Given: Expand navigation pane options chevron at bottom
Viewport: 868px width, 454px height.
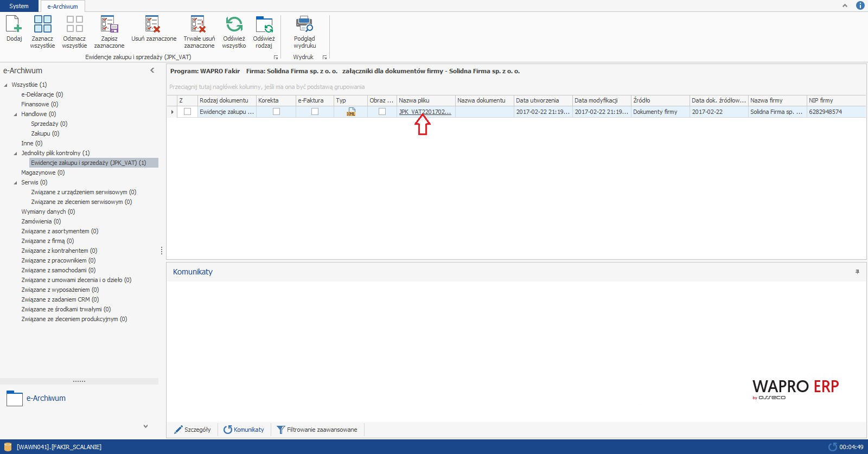Looking at the screenshot, I should click(x=145, y=426).
